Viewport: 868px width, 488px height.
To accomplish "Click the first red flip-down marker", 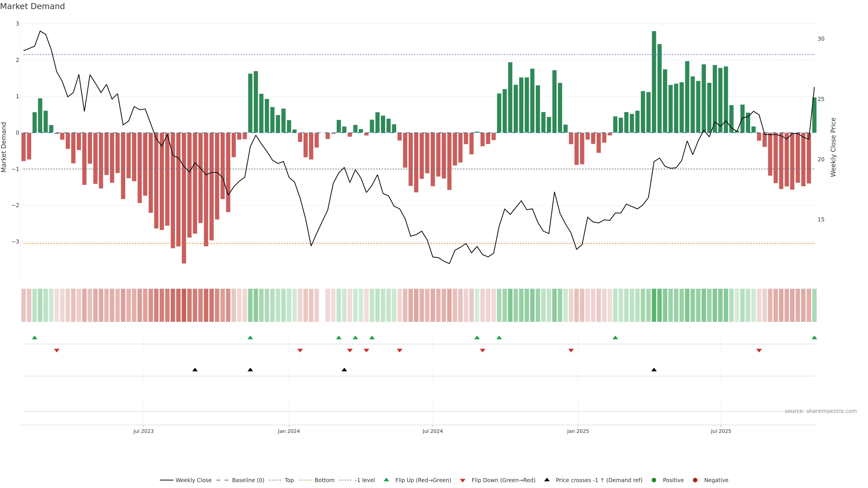I will click(57, 351).
